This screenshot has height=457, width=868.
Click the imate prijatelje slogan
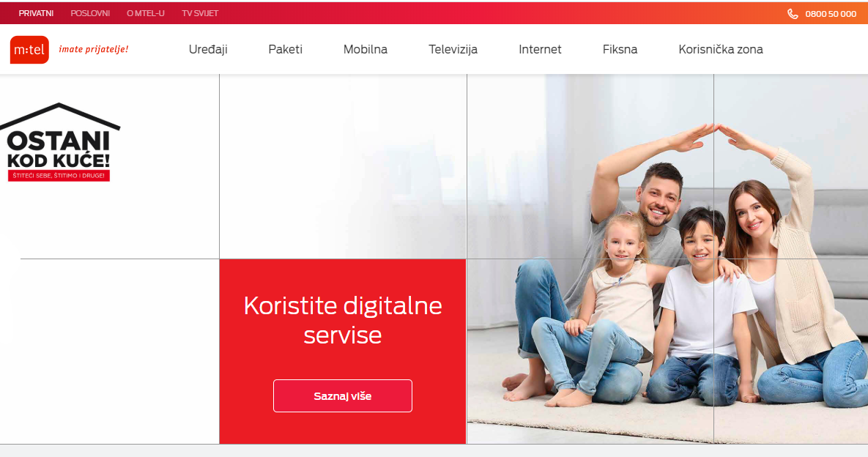pos(94,49)
